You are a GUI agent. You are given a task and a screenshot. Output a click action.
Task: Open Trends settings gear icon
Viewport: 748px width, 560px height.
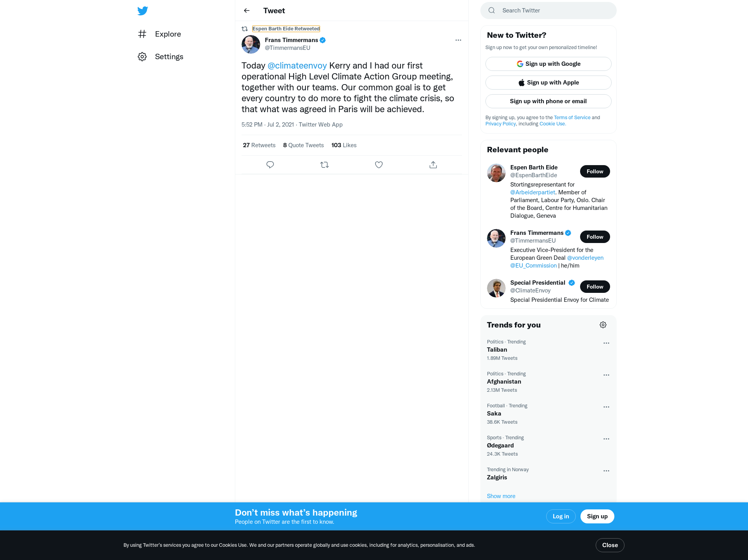coord(603,325)
